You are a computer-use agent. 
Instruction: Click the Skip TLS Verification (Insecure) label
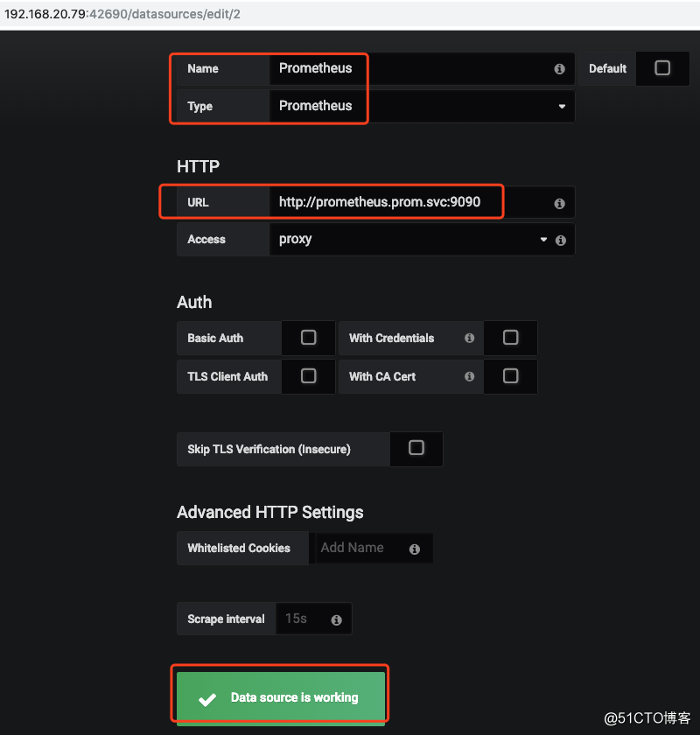(x=269, y=449)
